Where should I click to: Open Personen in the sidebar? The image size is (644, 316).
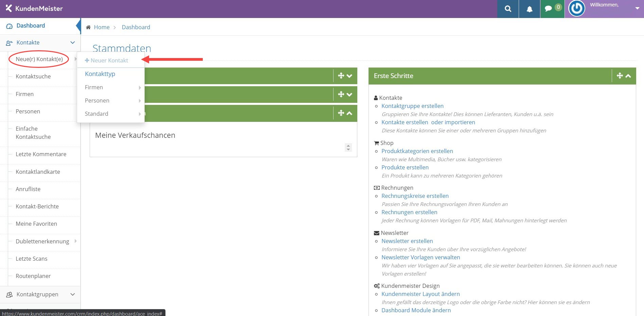tap(28, 111)
